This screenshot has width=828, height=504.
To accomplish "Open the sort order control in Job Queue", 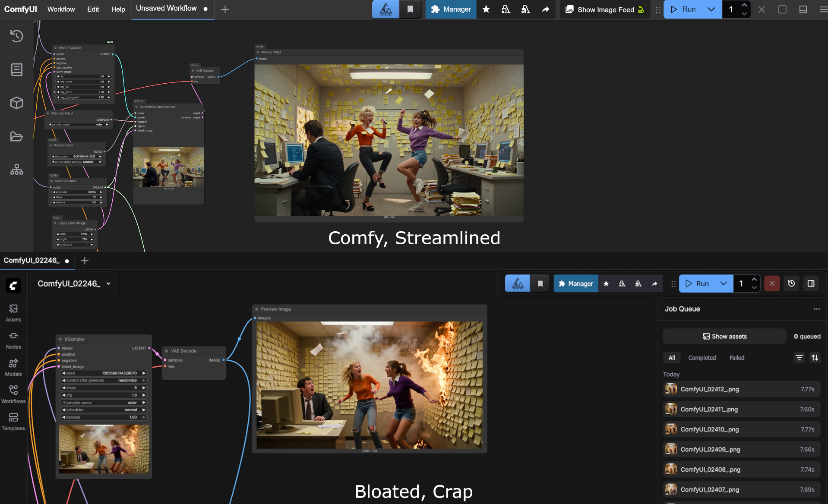I will (x=815, y=358).
